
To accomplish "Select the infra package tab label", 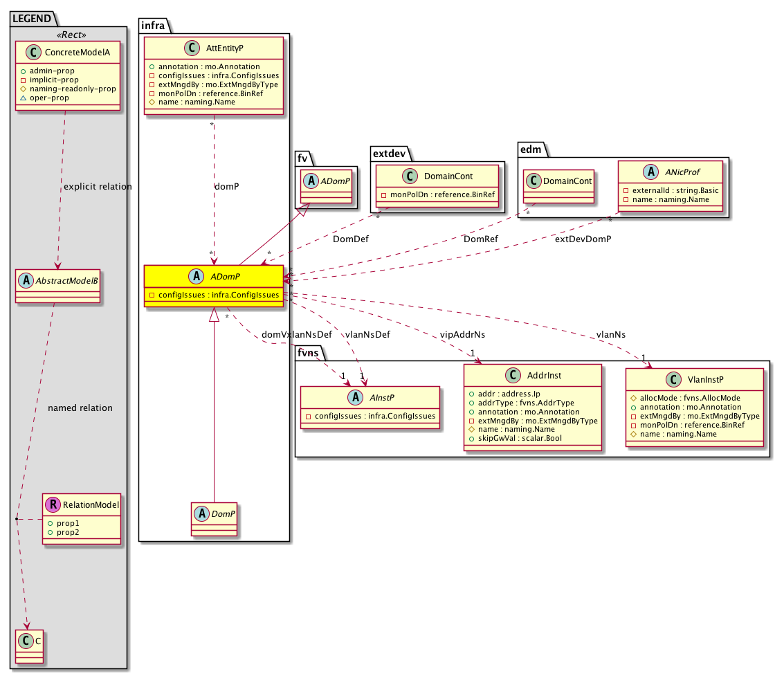I will [x=152, y=26].
